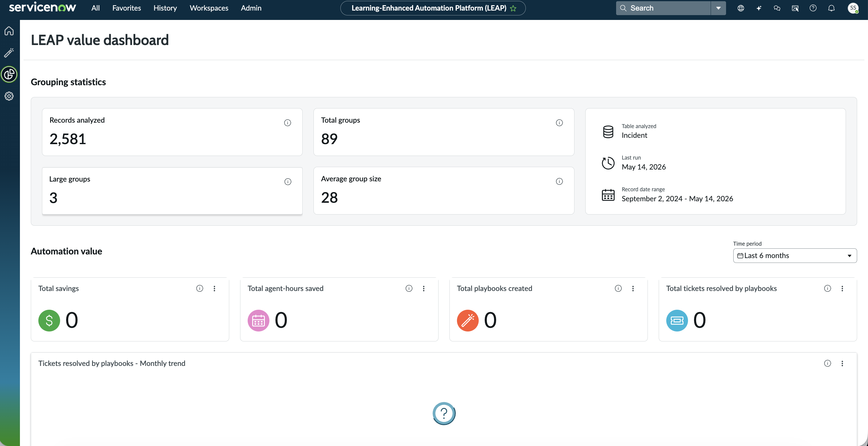Open the Workspaces menu
Screen dimensions: 868x446
(209, 8)
